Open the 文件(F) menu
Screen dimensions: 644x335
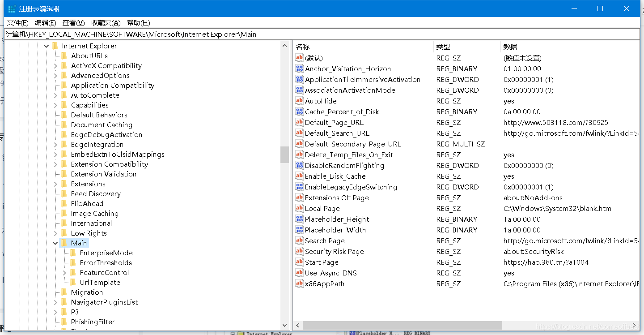(x=17, y=23)
